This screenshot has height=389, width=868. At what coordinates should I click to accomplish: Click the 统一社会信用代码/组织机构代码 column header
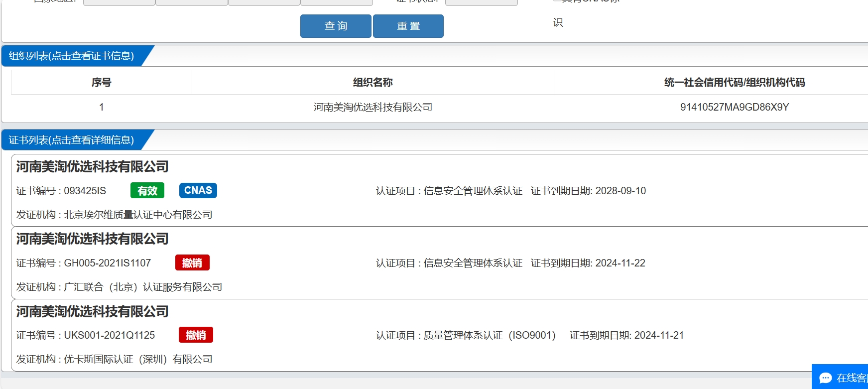[735, 82]
